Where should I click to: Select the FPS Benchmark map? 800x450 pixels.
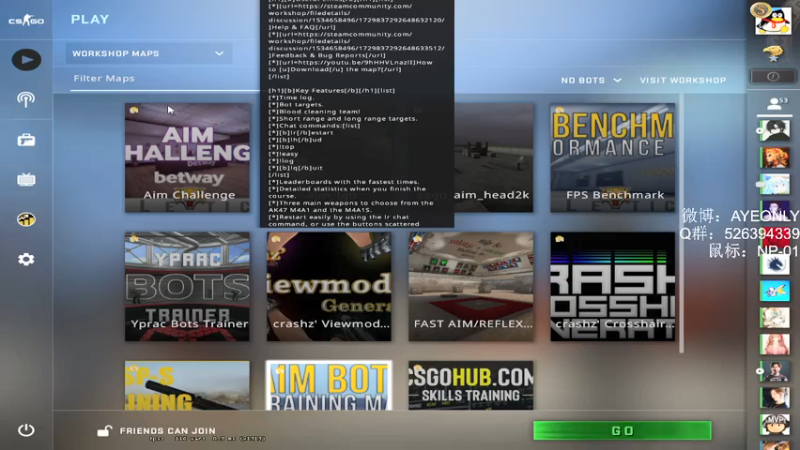(612, 158)
